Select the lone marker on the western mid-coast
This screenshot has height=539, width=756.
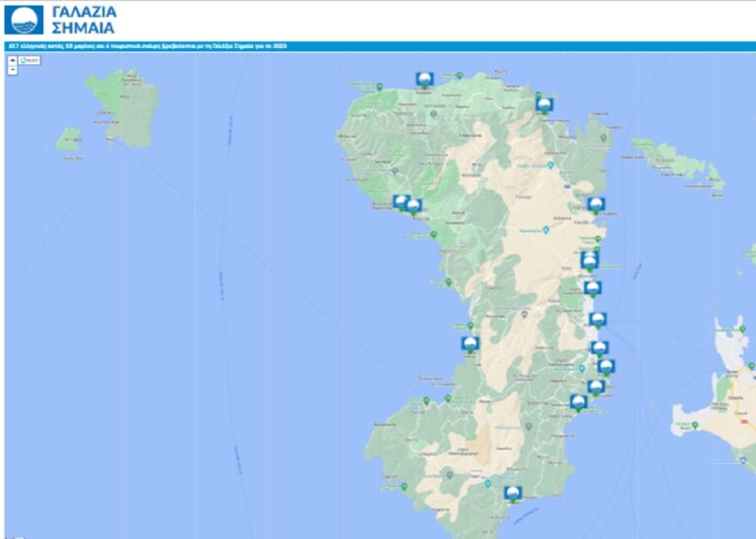[x=471, y=343]
